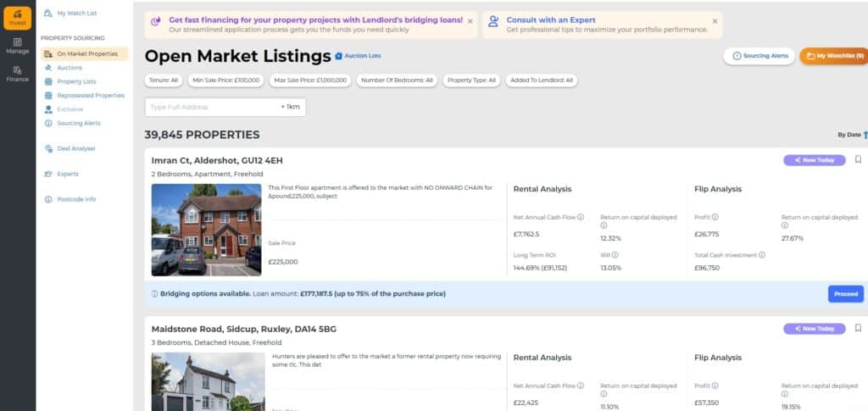This screenshot has width=868, height=411.
Task: Open the +1km radius selector
Action: [291, 107]
